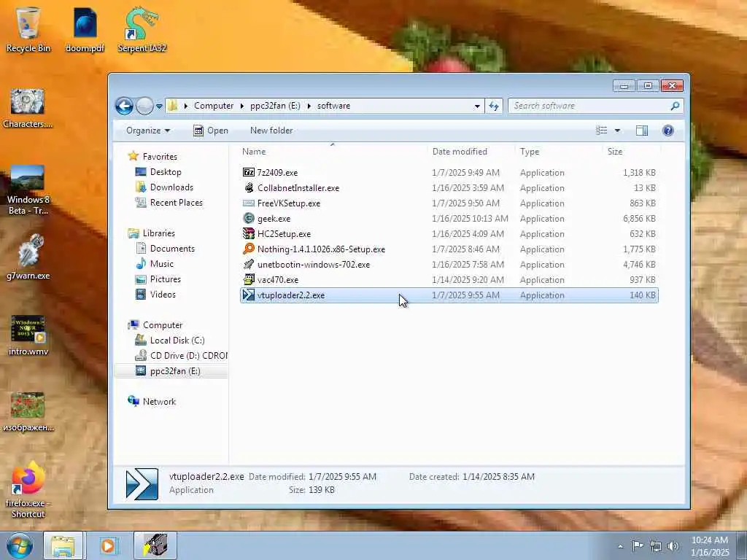The height and width of the screenshot is (560, 747).
Task: Click the vtuploader2.2.exe file icon in list
Action: tap(249, 295)
